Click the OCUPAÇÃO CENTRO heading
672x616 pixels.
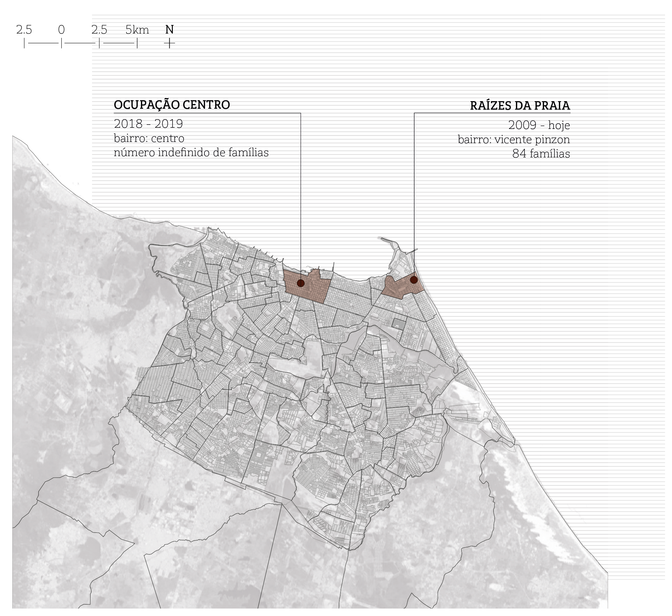pyautogui.click(x=172, y=105)
